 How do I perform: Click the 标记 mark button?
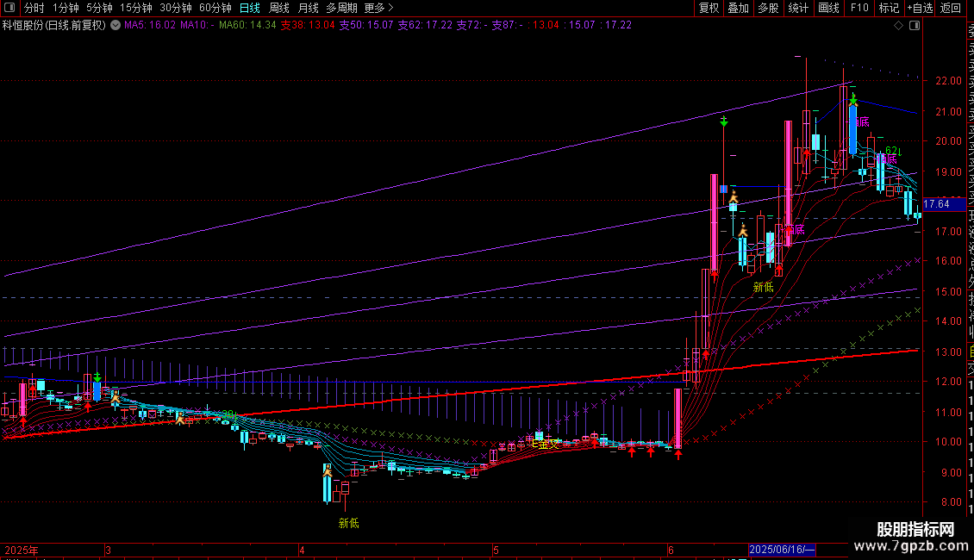[x=889, y=8]
